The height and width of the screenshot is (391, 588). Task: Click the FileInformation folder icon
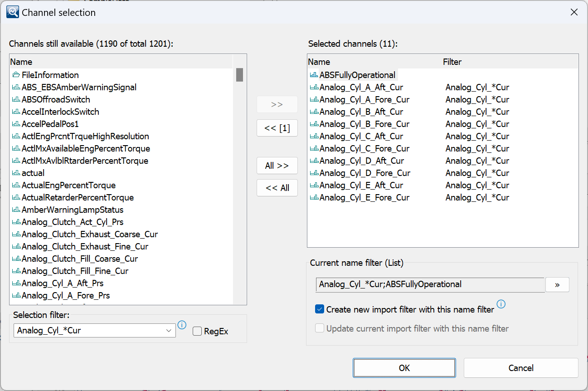pyautogui.click(x=16, y=75)
